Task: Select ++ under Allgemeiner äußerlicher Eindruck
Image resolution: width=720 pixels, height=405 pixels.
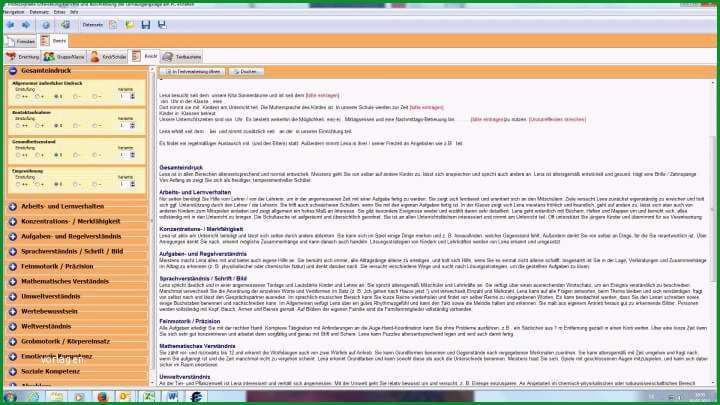Action: click(x=18, y=97)
